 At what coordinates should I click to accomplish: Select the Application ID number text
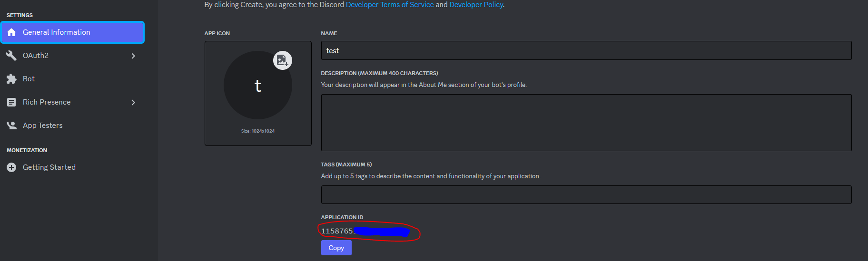point(365,232)
